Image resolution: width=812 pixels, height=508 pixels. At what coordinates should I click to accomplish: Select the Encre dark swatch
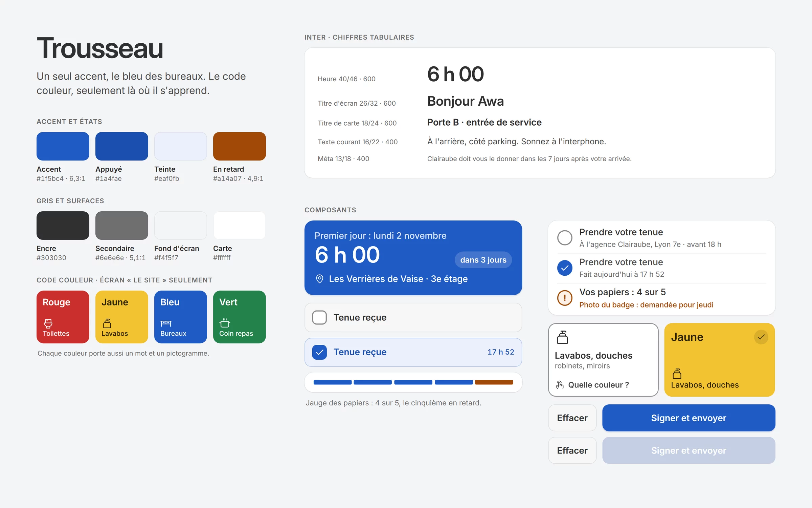(63, 226)
